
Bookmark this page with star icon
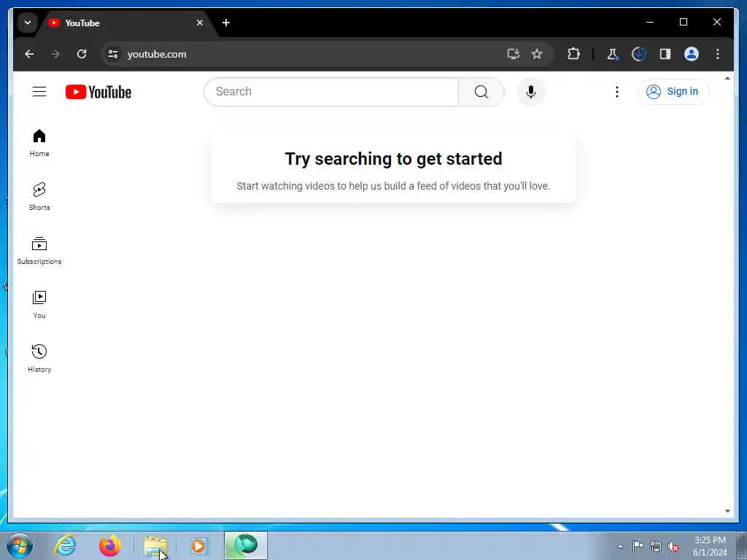click(538, 54)
